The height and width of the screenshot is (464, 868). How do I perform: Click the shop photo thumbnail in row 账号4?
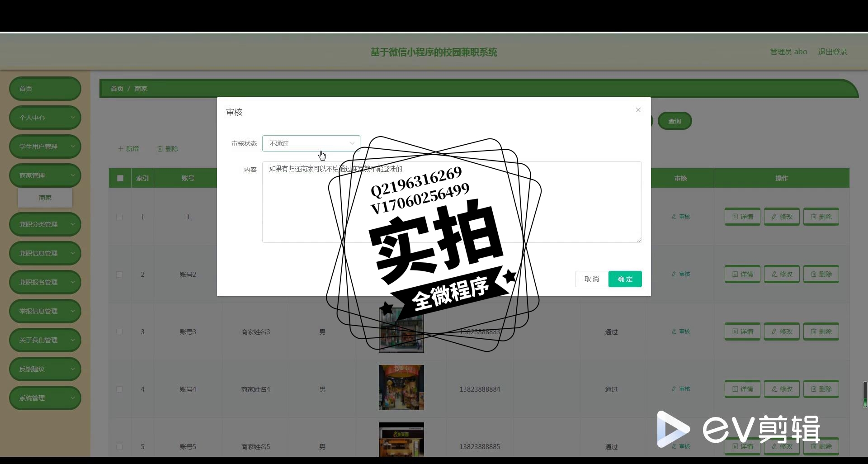[x=401, y=388]
